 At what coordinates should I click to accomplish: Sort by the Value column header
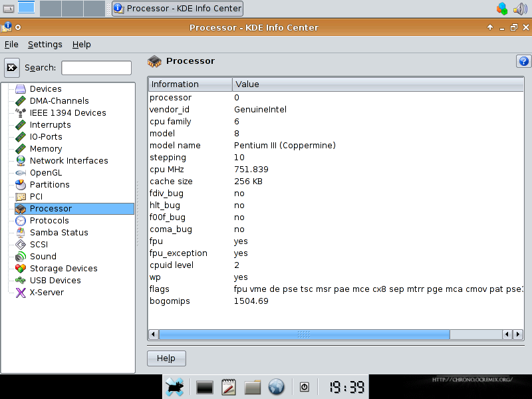378,84
